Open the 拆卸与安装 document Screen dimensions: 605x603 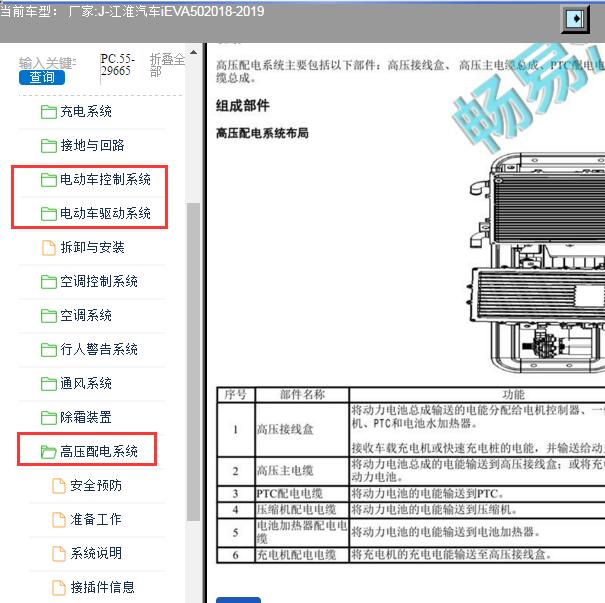92,248
